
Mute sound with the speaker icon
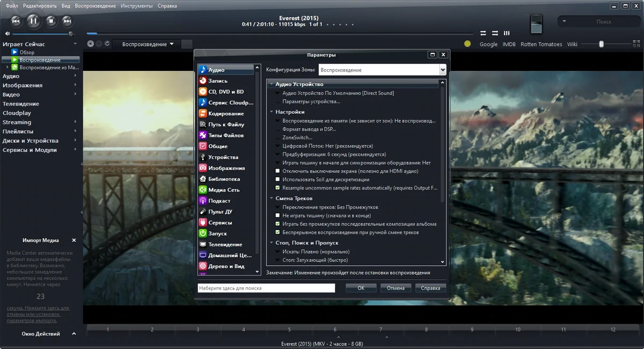coord(8,34)
